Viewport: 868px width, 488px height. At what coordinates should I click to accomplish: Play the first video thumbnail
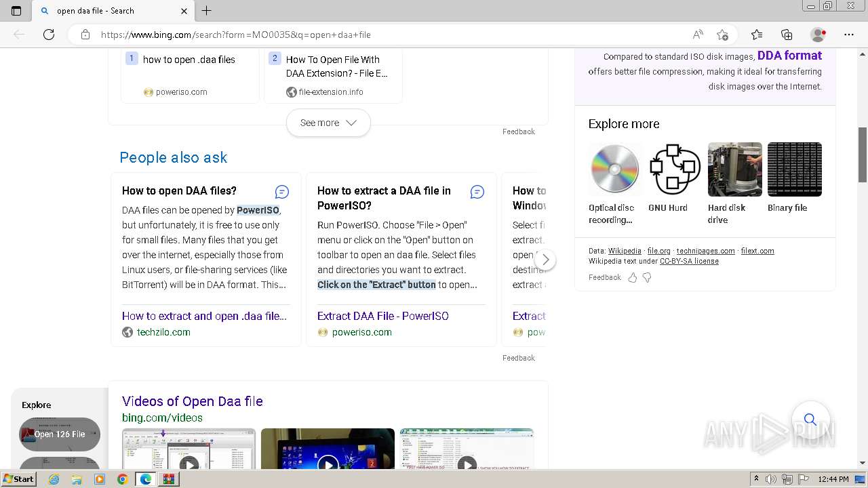pyautogui.click(x=189, y=449)
